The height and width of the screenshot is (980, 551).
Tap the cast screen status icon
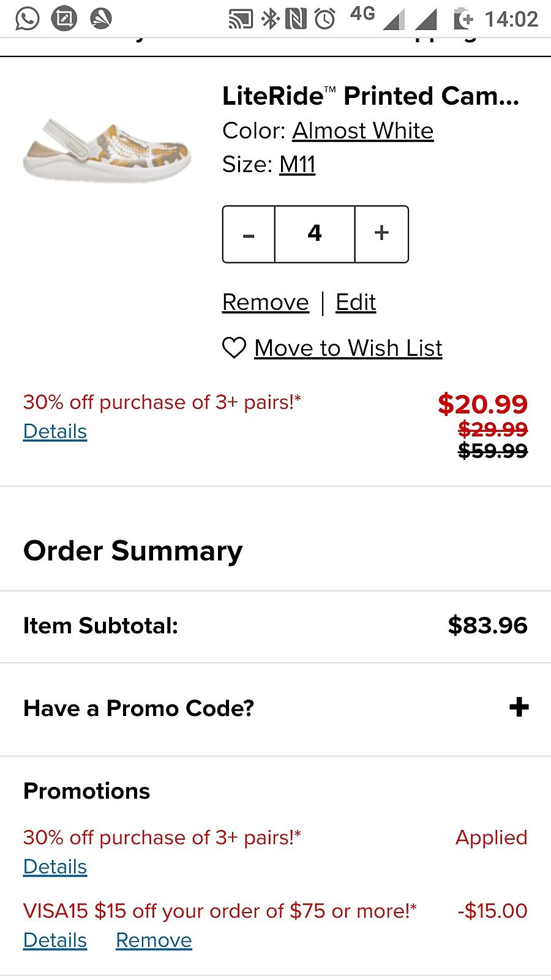click(240, 19)
